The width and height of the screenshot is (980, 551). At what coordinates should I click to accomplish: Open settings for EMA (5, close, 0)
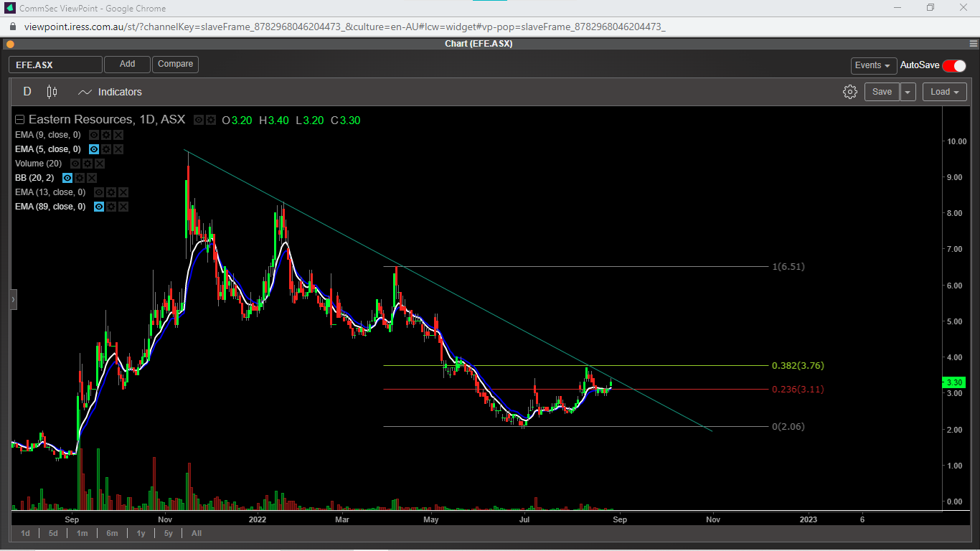pos(106,149)
